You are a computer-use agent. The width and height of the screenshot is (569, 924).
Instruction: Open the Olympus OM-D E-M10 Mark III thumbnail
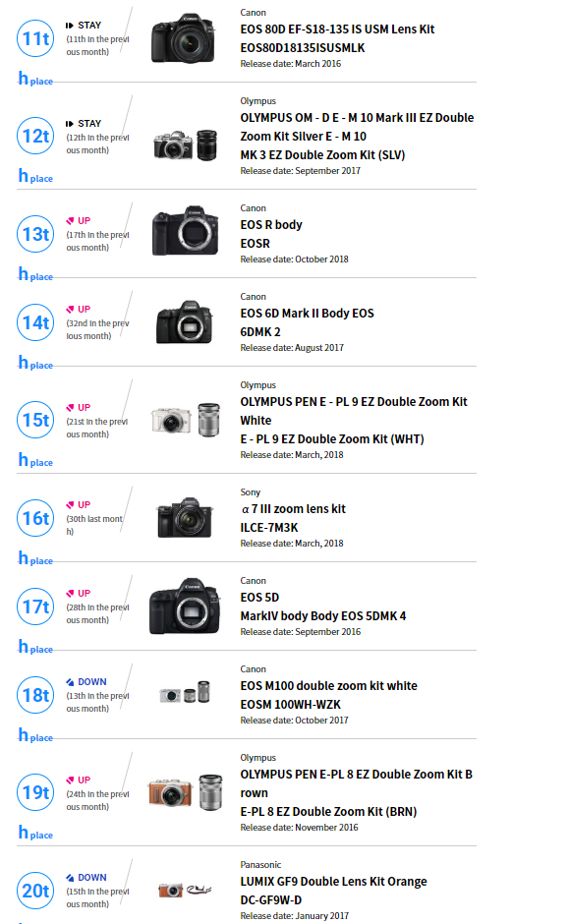pyautogui.click(x=185, y=144)
